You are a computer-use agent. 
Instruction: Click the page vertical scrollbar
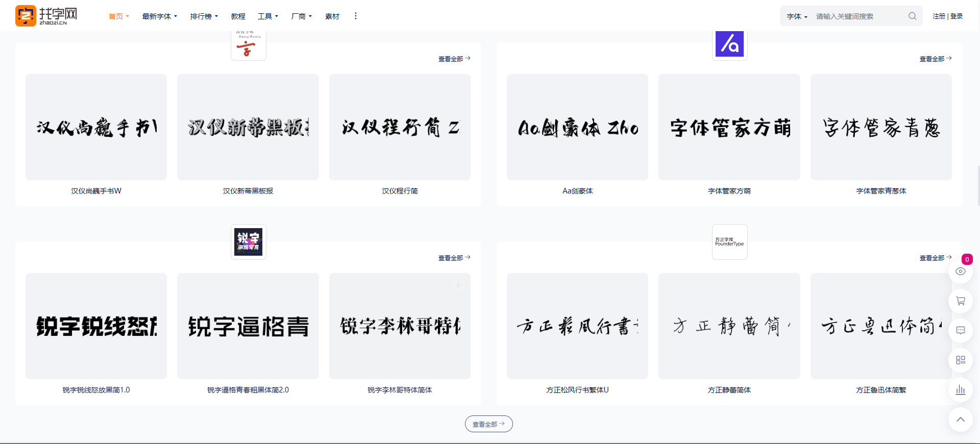pyautogui.click(x=978, y=186)
